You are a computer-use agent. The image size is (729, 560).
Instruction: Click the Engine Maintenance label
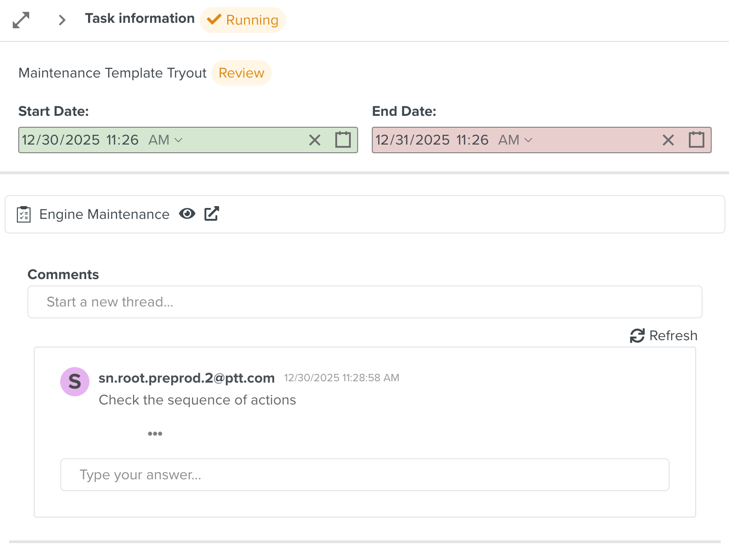pos(104,214)
